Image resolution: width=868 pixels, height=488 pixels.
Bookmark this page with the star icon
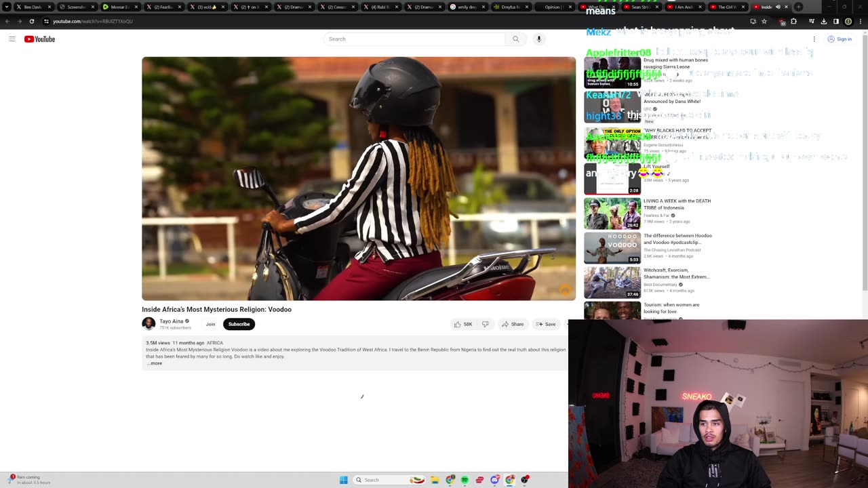point(764,21)
